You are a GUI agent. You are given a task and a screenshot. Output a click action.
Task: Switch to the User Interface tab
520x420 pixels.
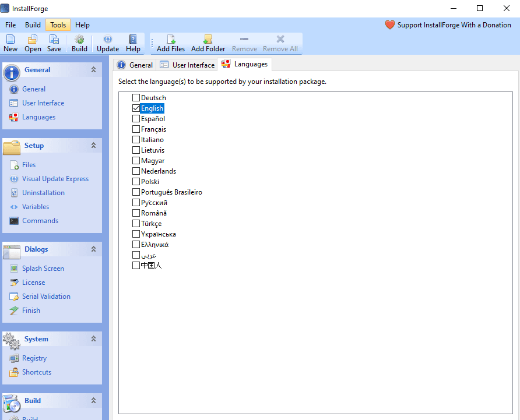187,65
